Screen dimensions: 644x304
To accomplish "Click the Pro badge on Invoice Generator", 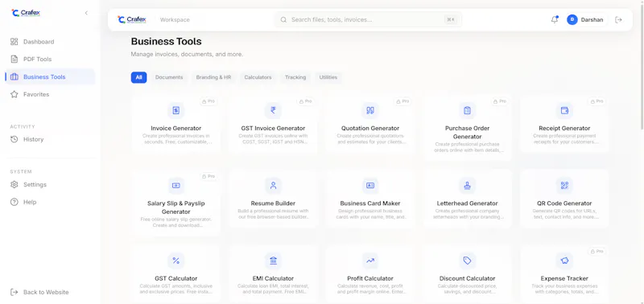I will click(x=208, y=101).
